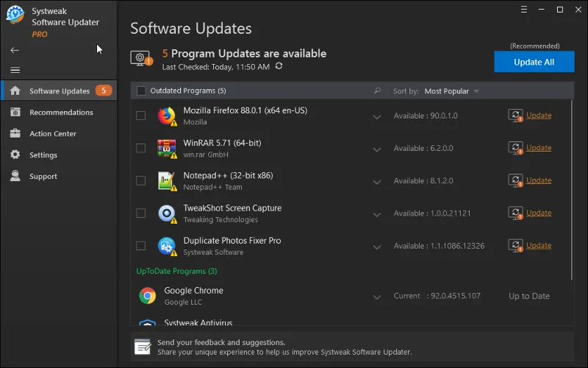Click the WinRAR program icon
Image resolution: width=588 pixels, height=368 pixels.
167,149
